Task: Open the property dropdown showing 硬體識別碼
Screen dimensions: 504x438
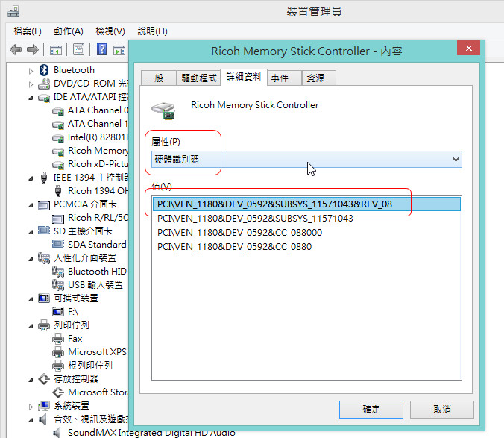Action: click(306, 159)
